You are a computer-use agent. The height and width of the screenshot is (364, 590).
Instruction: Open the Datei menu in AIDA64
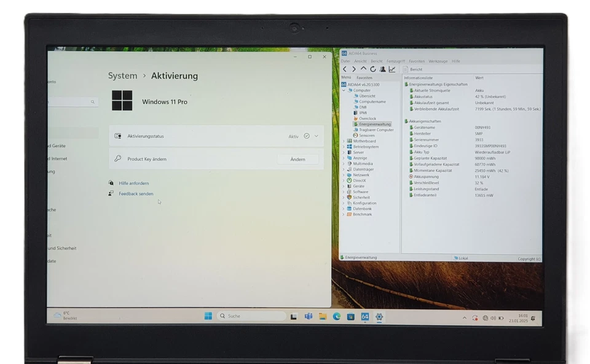tap(345, 61)
